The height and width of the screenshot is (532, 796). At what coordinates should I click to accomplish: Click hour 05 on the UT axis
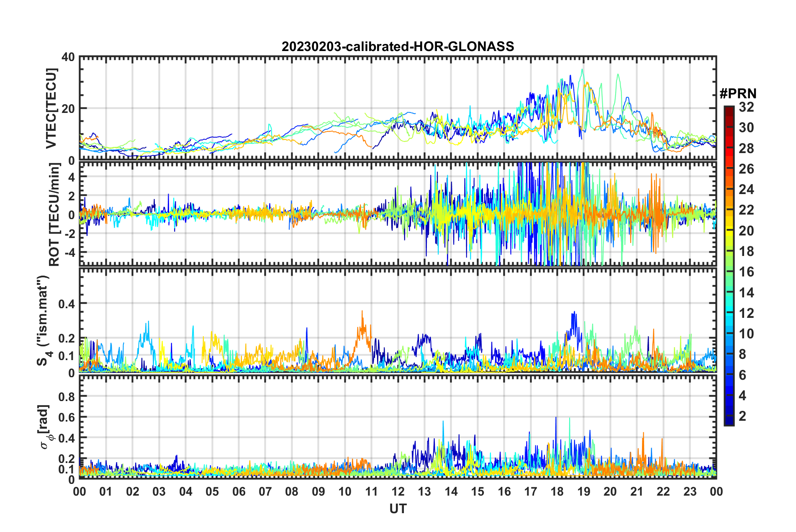(212, 491)
